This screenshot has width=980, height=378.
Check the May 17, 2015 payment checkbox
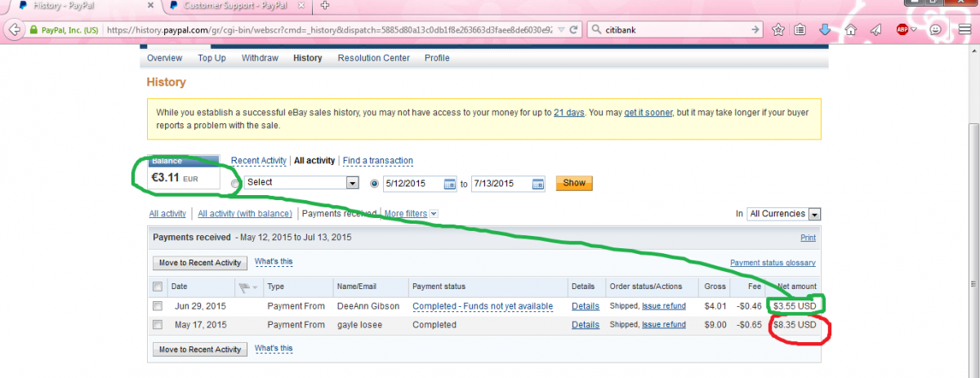[x=158, y=325]
